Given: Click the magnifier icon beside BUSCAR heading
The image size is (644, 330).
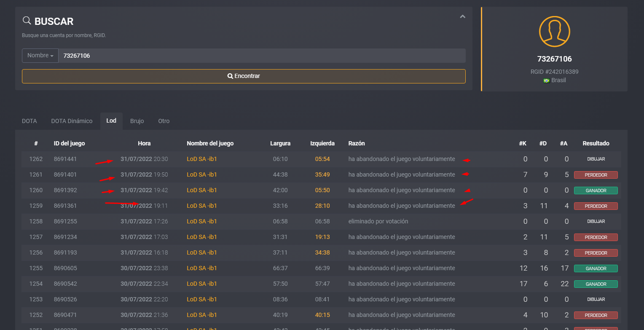Looking at the screenshot, I should coord(27,21).
